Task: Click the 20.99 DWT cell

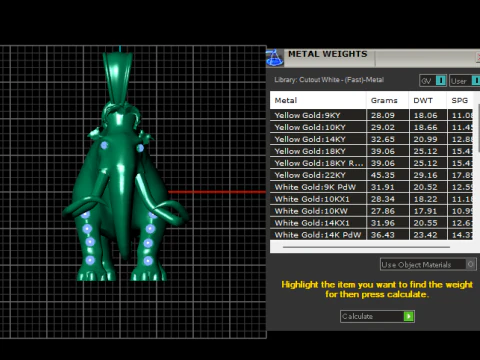Action: pyautogui.click(x=428, y=139)
